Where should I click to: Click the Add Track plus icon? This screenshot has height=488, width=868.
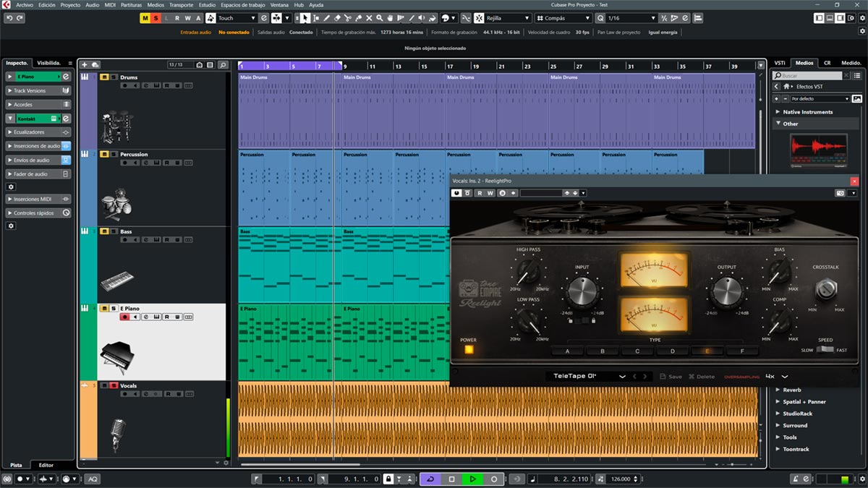85,65
